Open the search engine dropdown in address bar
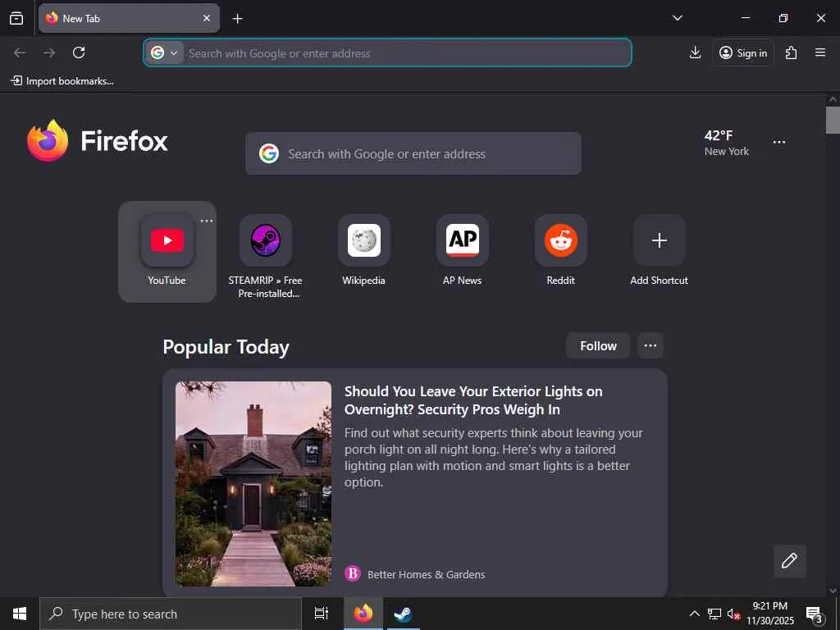The width and height of the screenshot is (840, 630). 164,53
